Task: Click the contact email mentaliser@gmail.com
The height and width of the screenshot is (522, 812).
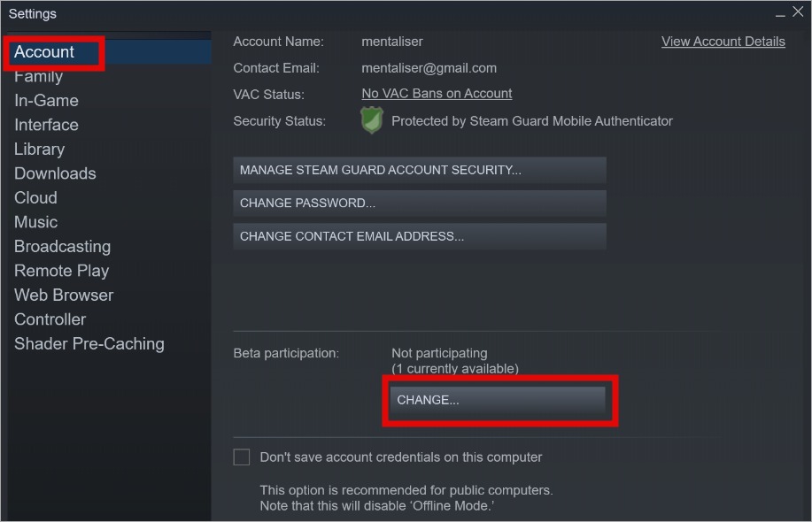Action: point(429,68)
